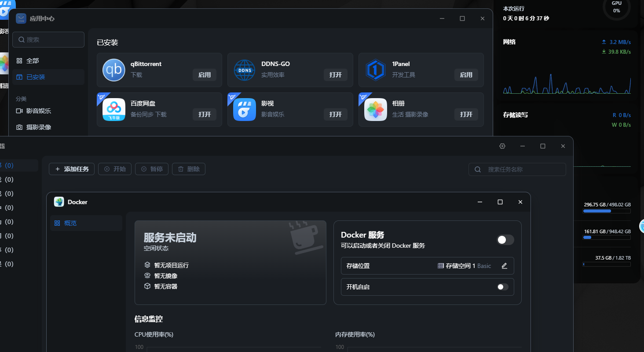The height and width of the screenshot is (352, 644).
Task: Click the 暂停 button in download toolbar
Action: click(152, 169)
